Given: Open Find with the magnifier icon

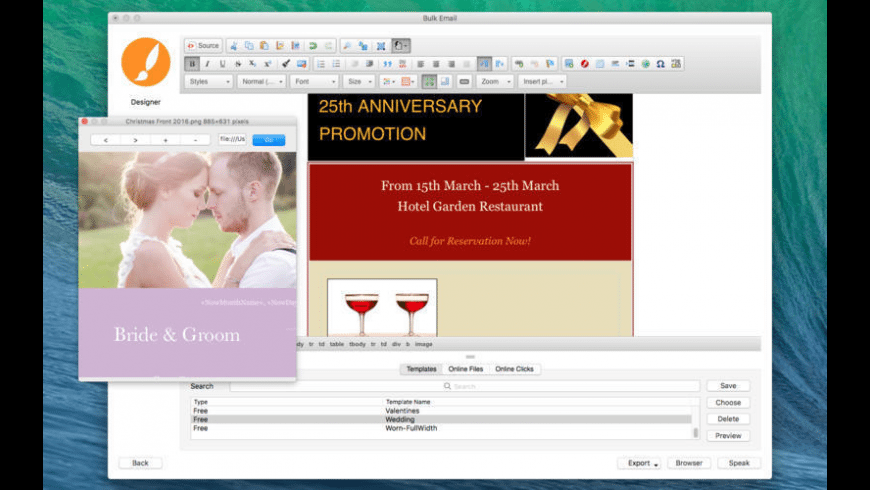Looking at the screenshot, I should click(347, 46).
